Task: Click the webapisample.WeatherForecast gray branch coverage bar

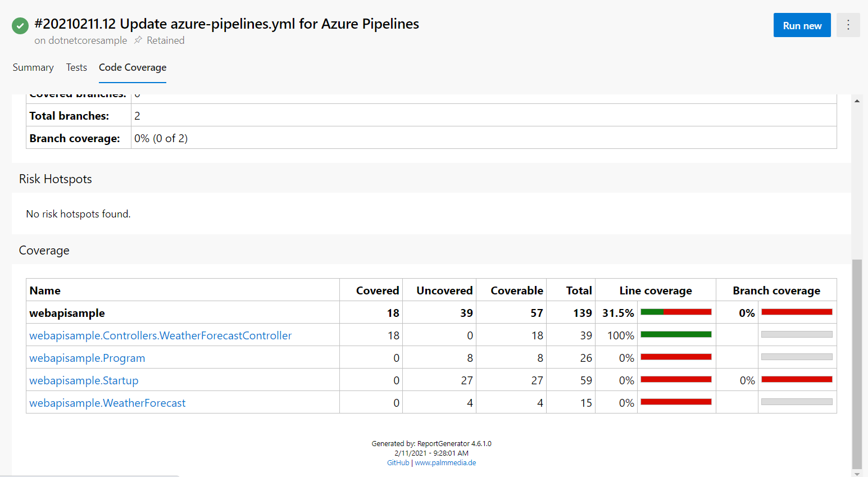Action: click(797, 402)
